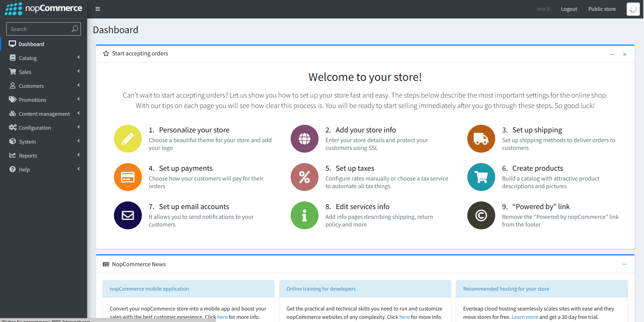Click the orange truck shipping icon
The width and height of the screenshot is (644, 322).
[481, 139]
